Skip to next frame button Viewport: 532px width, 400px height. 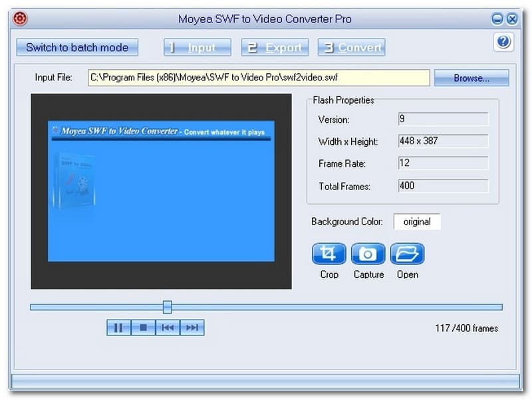(192, 328)
